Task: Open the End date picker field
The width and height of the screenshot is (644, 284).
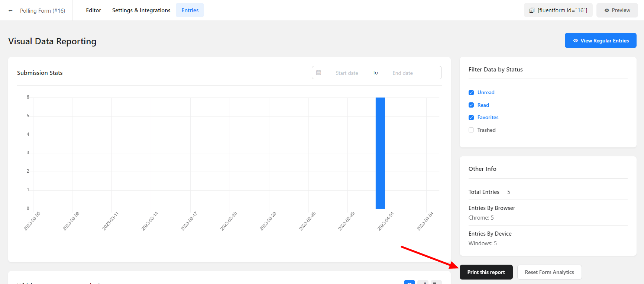Action: [402, 73]
